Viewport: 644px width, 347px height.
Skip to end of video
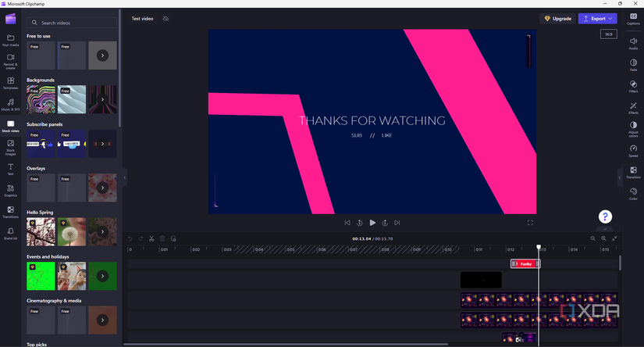(397, 223)
